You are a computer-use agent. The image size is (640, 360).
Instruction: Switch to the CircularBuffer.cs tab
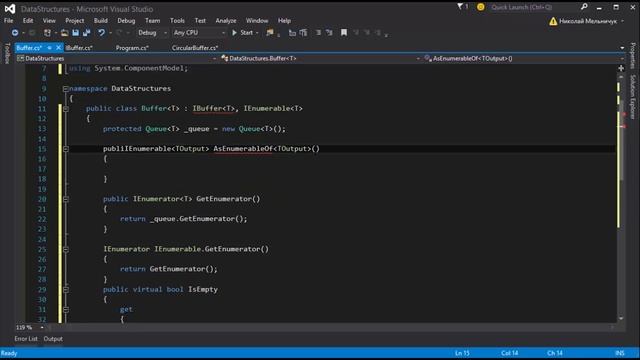click(195, 48)
